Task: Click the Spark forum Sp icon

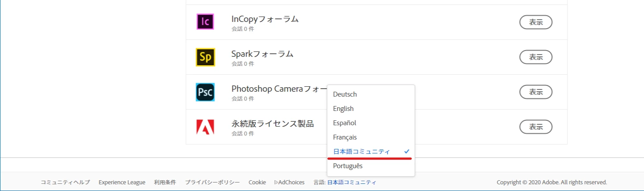Action: (205, 57)
